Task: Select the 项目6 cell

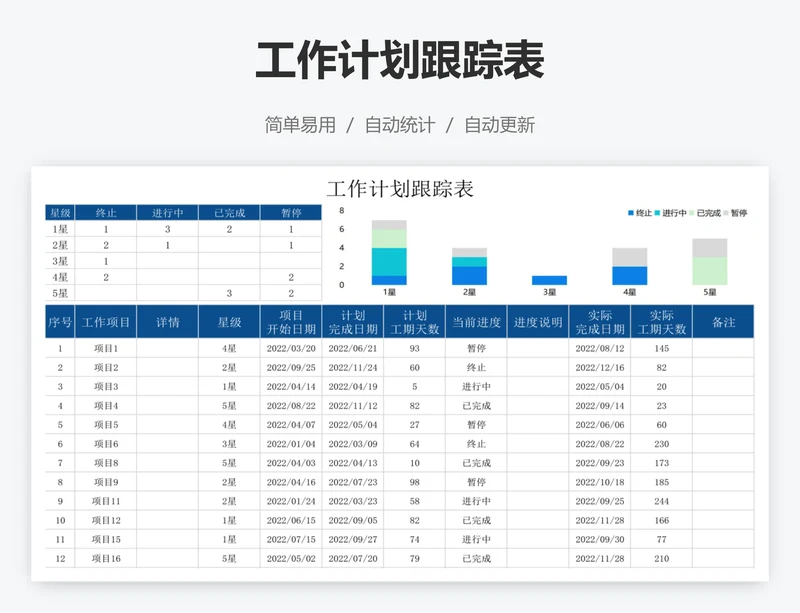Action: click(106, 444)
